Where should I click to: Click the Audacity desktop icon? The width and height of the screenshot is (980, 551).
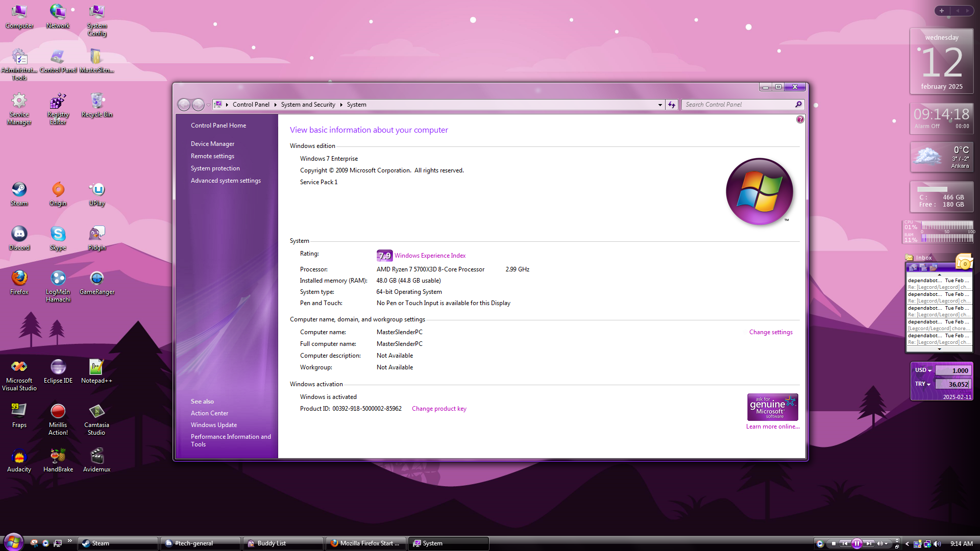[19, 460]
